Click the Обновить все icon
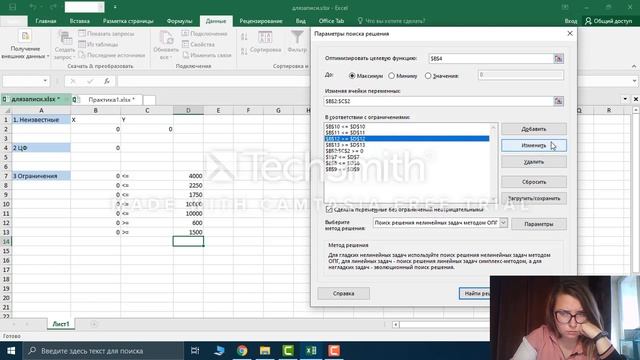640x360 pixels. click(x=166, y=38)
